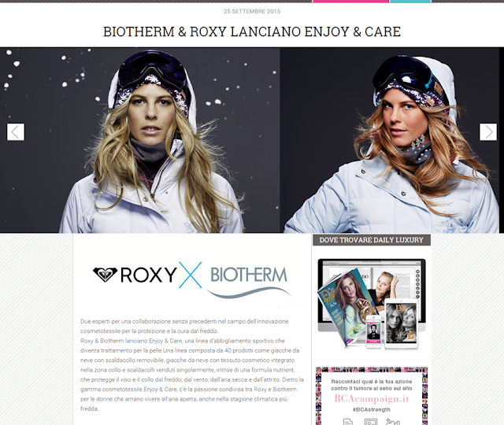
Task: Open the right slideshow photo of model
Action: tap(390, 140)
